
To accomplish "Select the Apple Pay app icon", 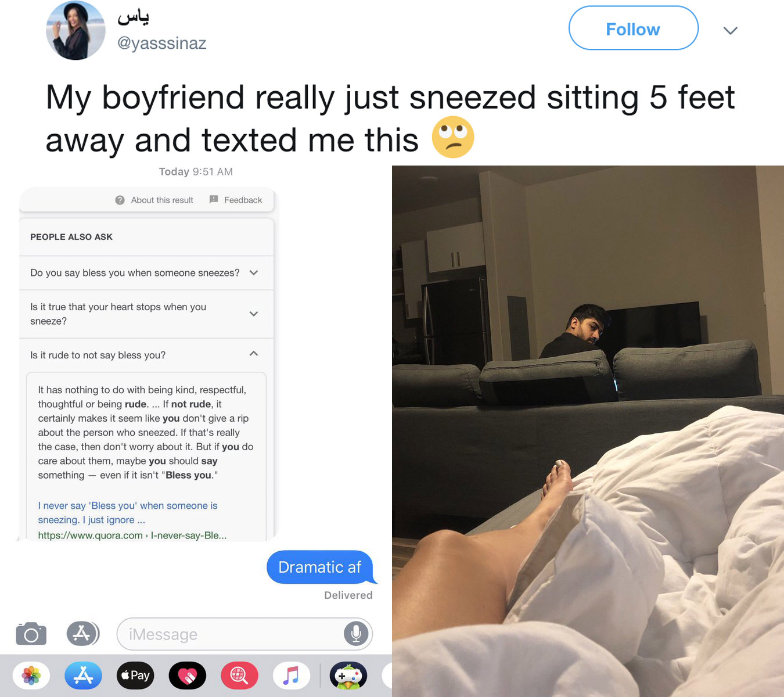I will 135,676.
